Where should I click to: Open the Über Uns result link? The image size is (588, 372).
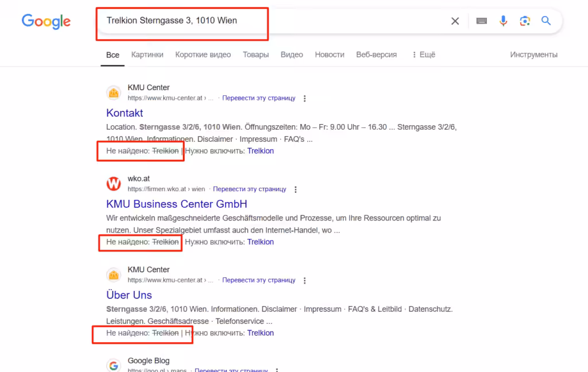point(129,295)
